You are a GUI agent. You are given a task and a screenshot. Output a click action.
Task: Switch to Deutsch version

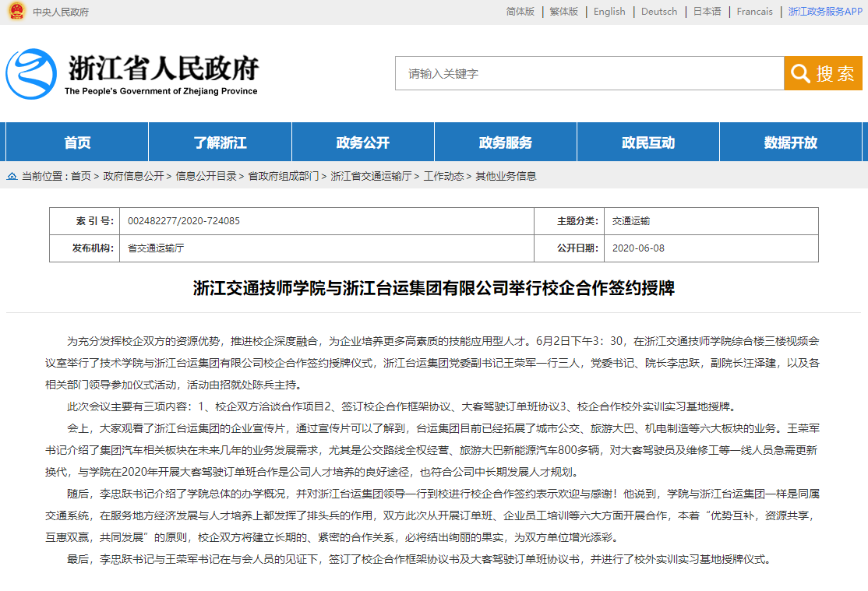(659, 12)
